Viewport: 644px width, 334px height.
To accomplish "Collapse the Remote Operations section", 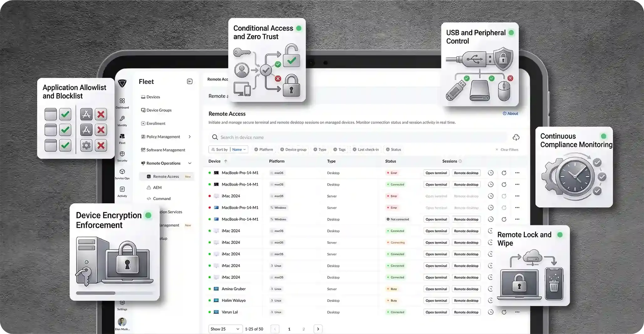I will (x=190, y=163).
